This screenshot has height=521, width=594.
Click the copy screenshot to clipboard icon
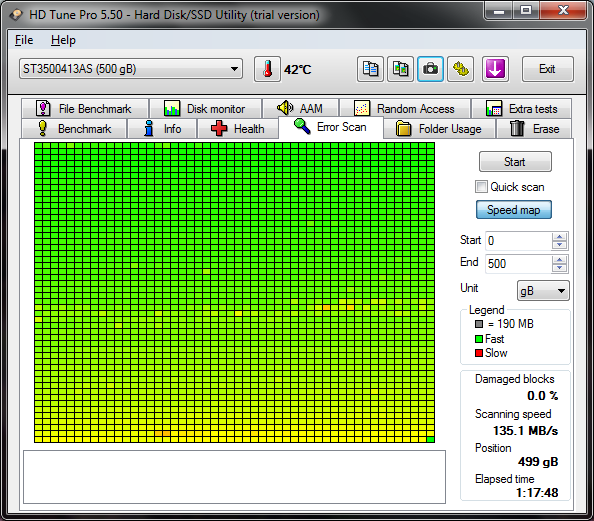[400, 69]
